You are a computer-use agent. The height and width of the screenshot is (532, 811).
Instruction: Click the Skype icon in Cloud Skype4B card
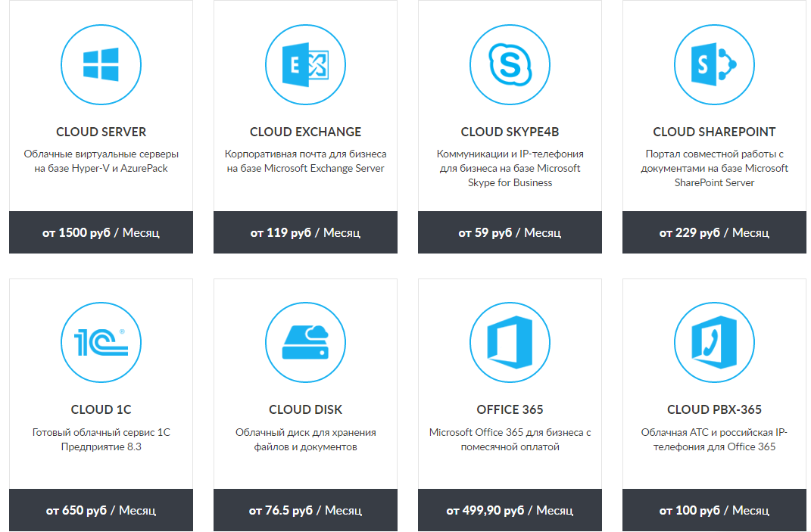click(510, 64)
